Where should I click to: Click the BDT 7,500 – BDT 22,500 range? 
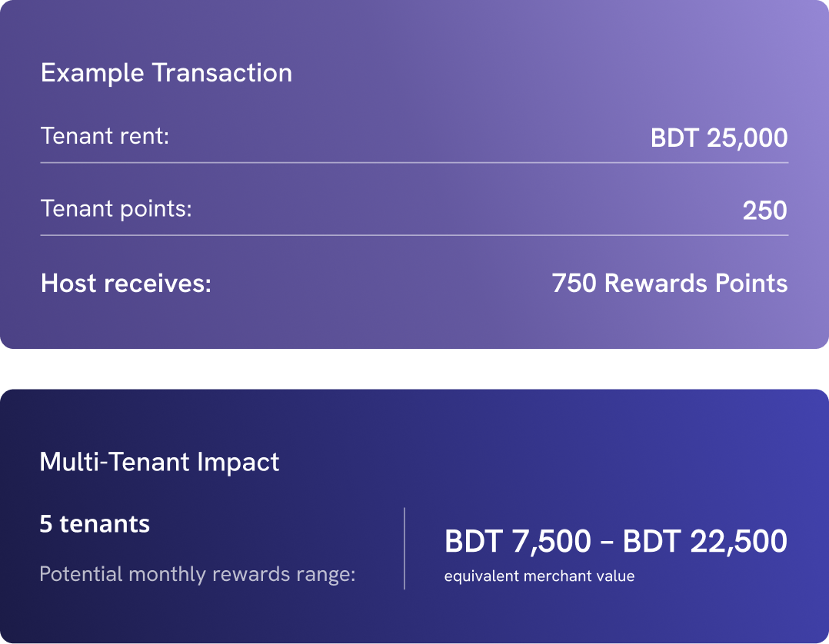point(616,542)
